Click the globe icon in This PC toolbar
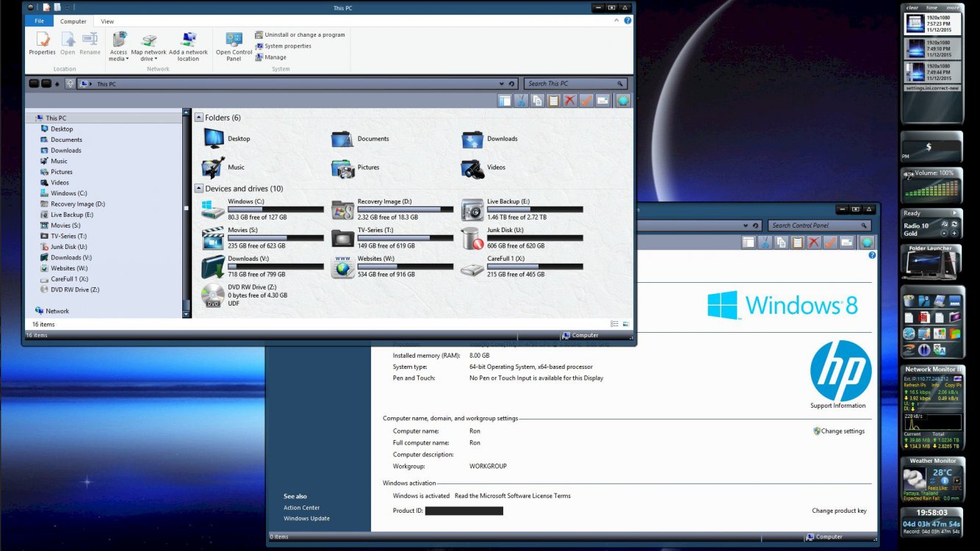 tap(622, 101)
